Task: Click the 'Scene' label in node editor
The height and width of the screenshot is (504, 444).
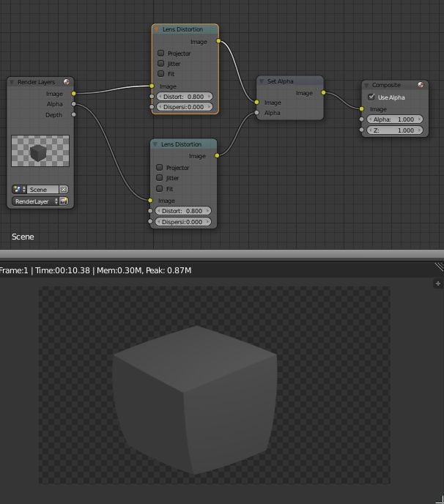Action: coord(23,237)
